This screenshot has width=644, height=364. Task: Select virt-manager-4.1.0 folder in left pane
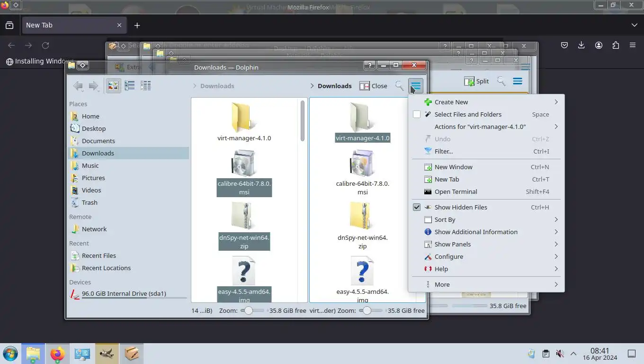click(x=244, y=122)
